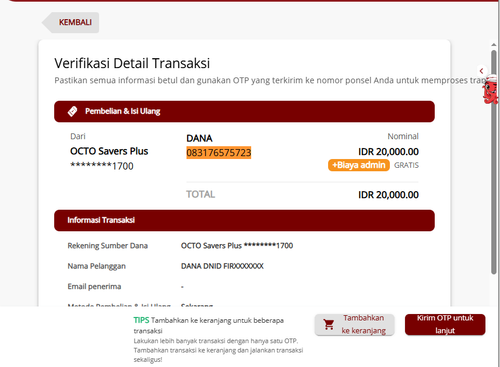Click the Verifikasi Detail Transaksi heading

click(132, 63)
